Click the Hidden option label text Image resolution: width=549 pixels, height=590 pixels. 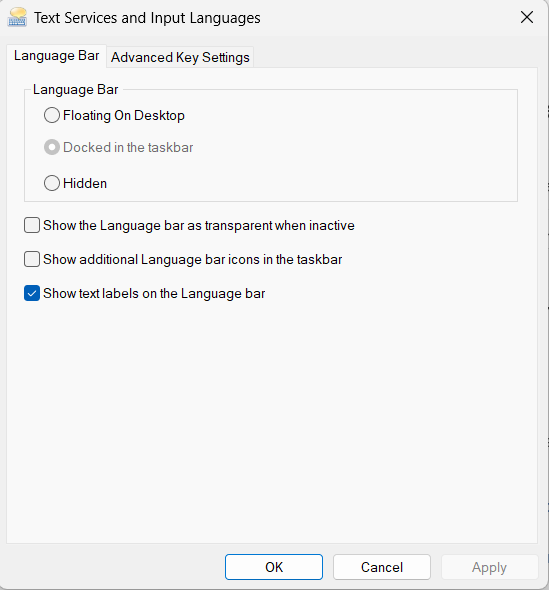pyautogui.click(x=85, y=183)
